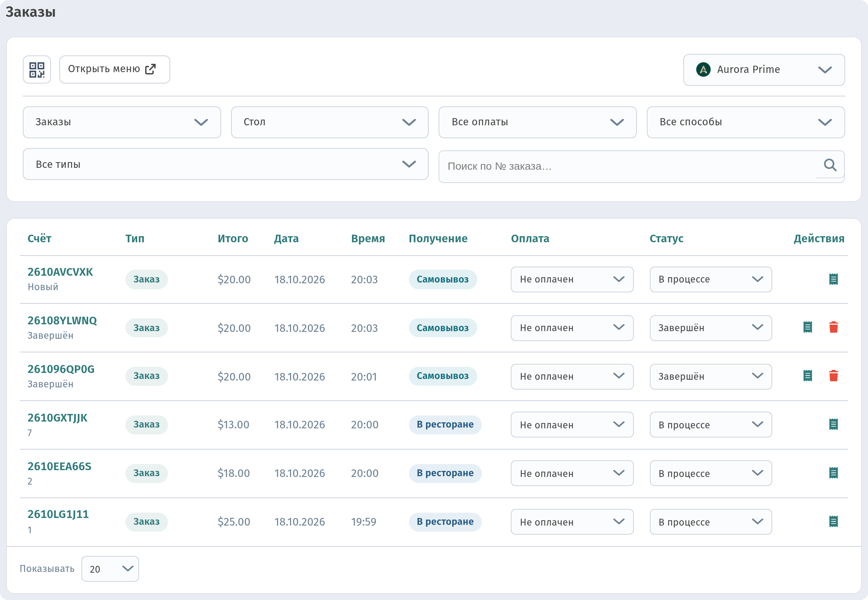
Task: Expand the Все типы dropdown
Action: tap(225, 164)
